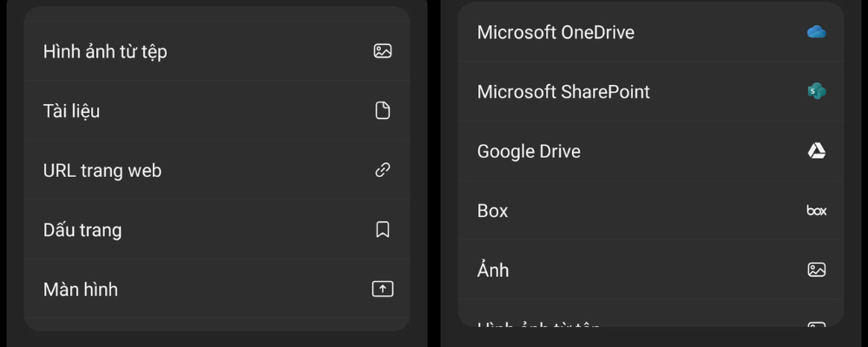Pick "Màn hình" from the menu

point(81,290)
